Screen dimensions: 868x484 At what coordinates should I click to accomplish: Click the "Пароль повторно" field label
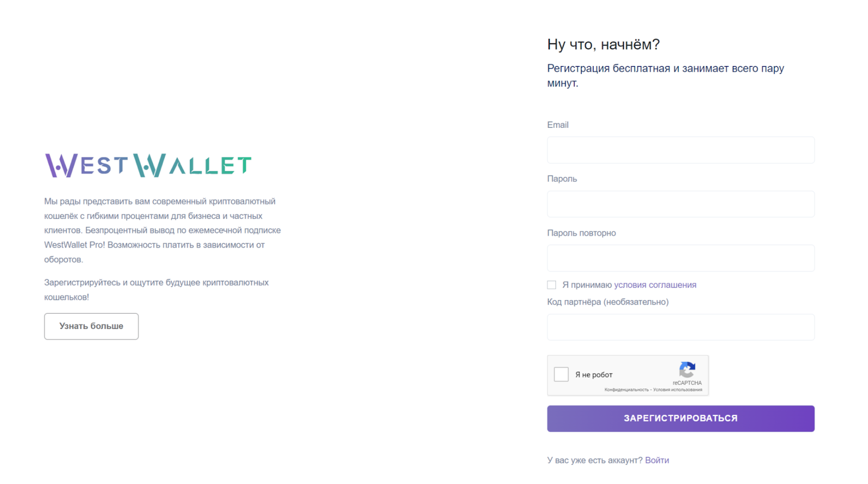pos(581,233)
